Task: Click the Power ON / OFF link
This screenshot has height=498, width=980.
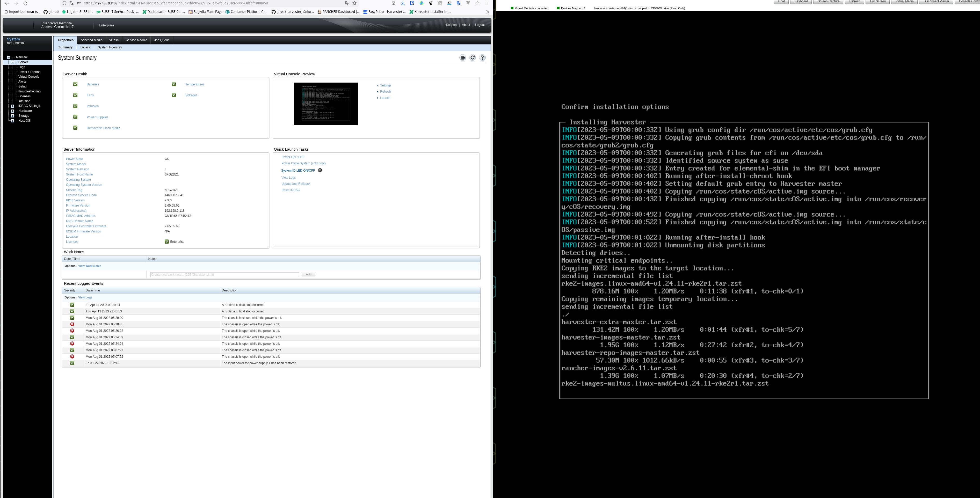Action: (293, 157)
